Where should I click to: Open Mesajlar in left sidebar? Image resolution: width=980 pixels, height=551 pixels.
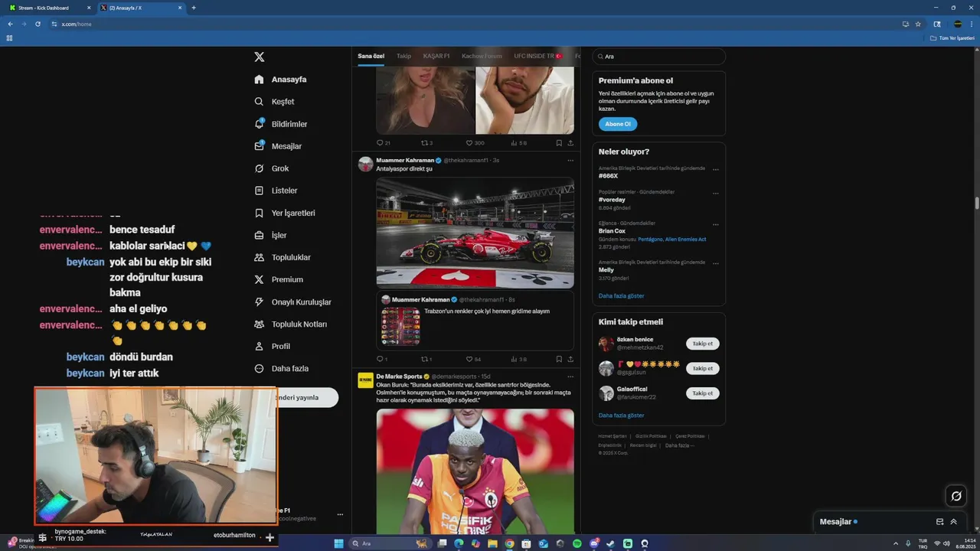[278, 146]
